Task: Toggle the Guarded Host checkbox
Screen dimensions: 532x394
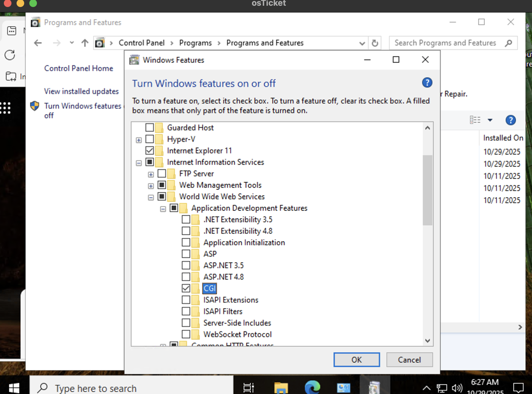Action: pos(149,128)
